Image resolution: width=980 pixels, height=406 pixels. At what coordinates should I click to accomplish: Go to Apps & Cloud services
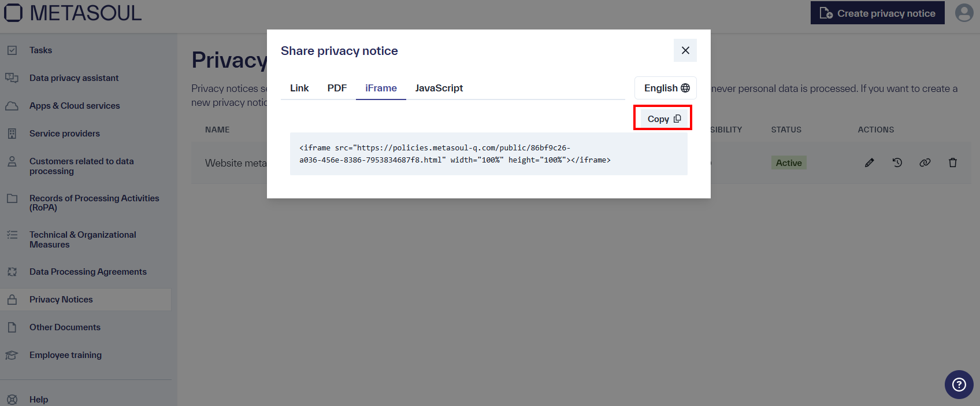[75, 106]
